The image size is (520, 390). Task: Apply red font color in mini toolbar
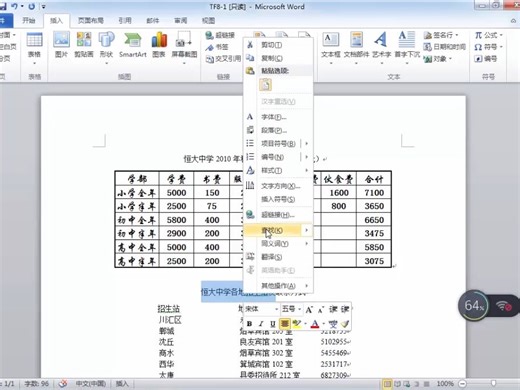tap(315, 324)
